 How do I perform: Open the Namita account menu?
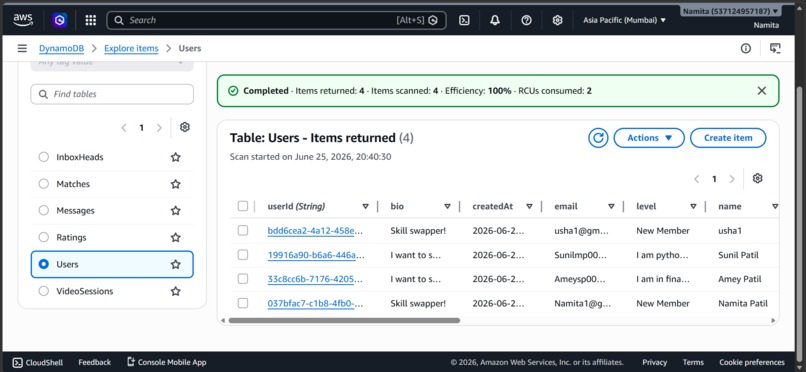tap(731, 11)
